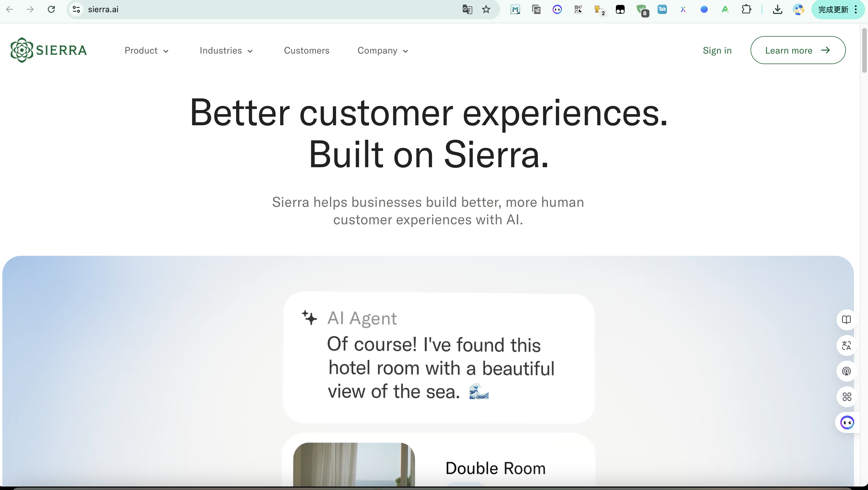This screenshot has width=868, height=490.
Task: Open the M-logo extension
Action: coord(515,9)
